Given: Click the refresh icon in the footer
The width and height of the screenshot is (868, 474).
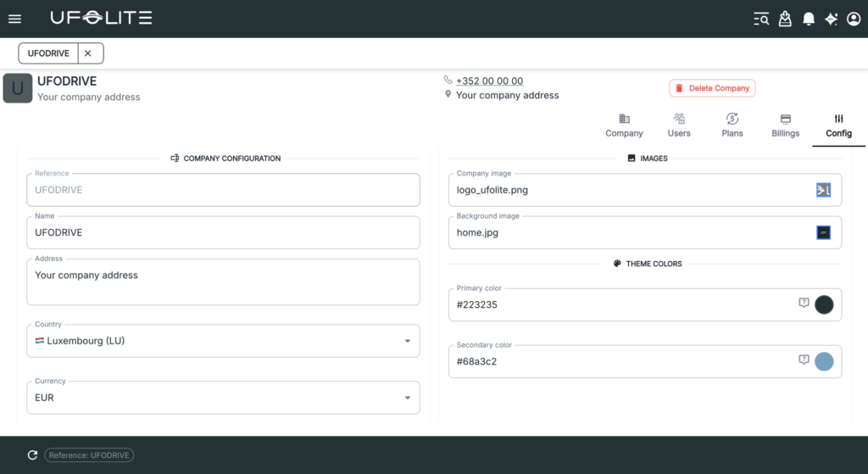Looking at the screenshot, I should (x=32, y=455).
